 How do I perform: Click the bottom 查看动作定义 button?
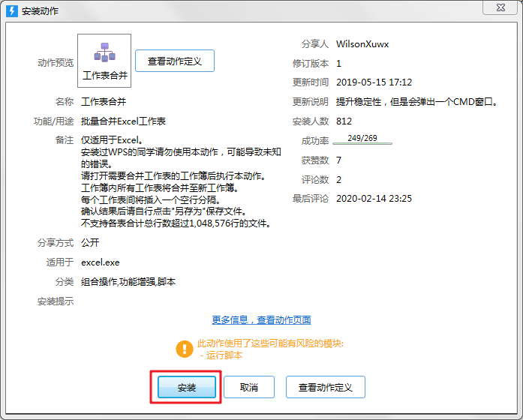pos(325,387)
